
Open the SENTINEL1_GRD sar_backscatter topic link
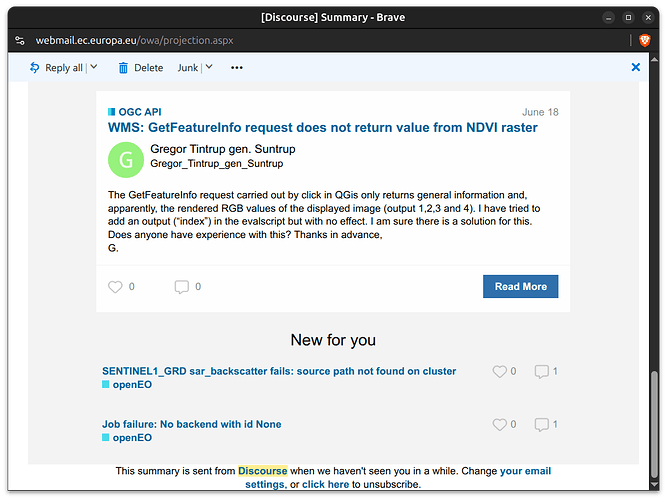279,371
